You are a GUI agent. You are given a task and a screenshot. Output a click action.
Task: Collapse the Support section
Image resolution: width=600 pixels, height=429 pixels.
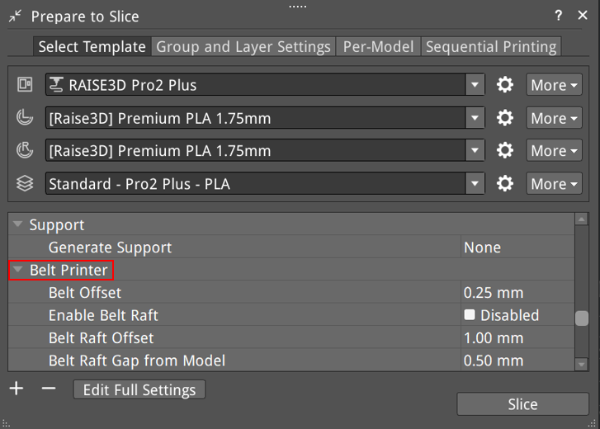17,225
